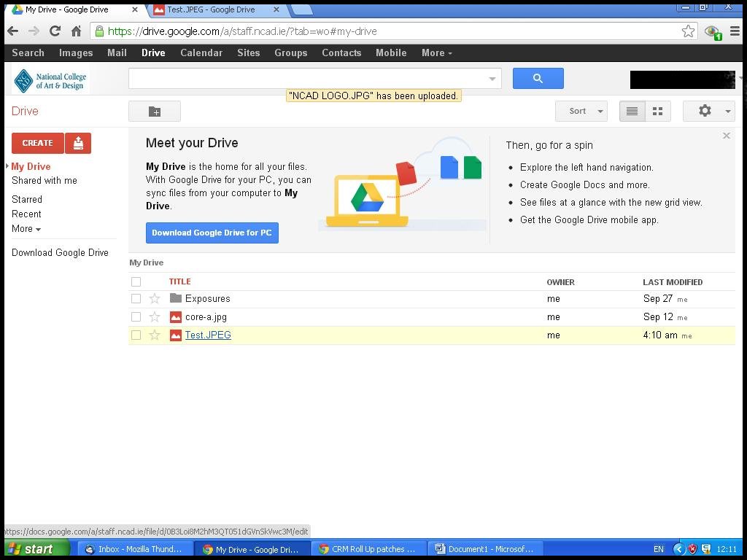
Task: Close the Test.JPEG browser tab
Action: pos(276,9)
